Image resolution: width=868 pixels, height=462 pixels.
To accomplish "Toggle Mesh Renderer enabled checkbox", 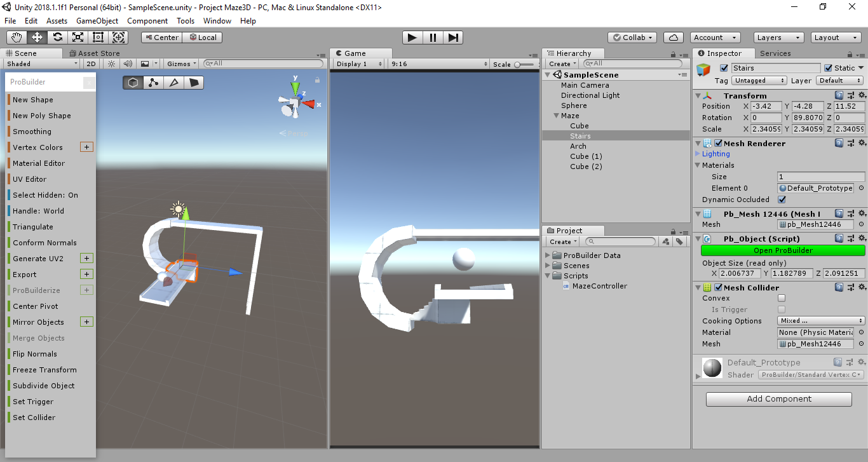I will point(719,143).
